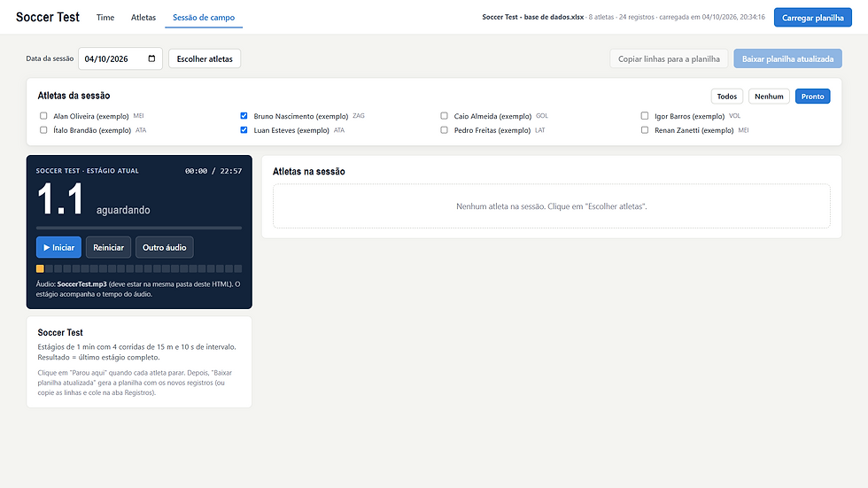This screenshot has height=488, width=868.
Task: Open the calendar picker icon in date field
Action: coord(151,58)
